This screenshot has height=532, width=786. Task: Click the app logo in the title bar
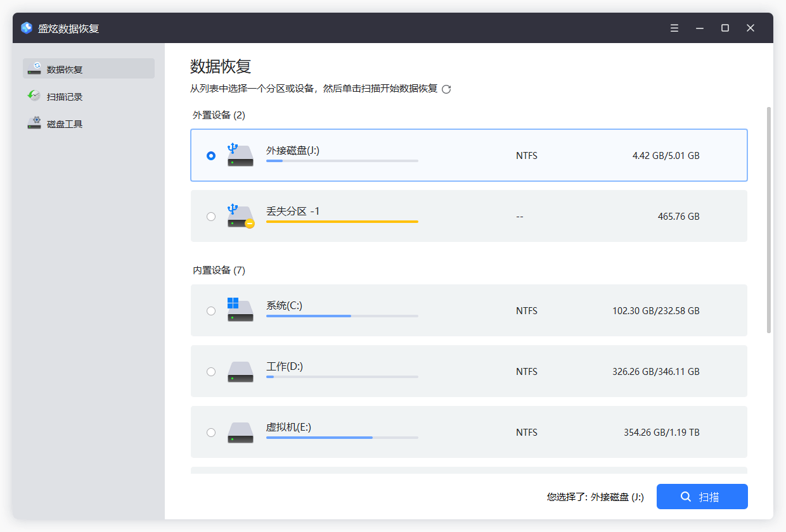(x=25, y=27)
